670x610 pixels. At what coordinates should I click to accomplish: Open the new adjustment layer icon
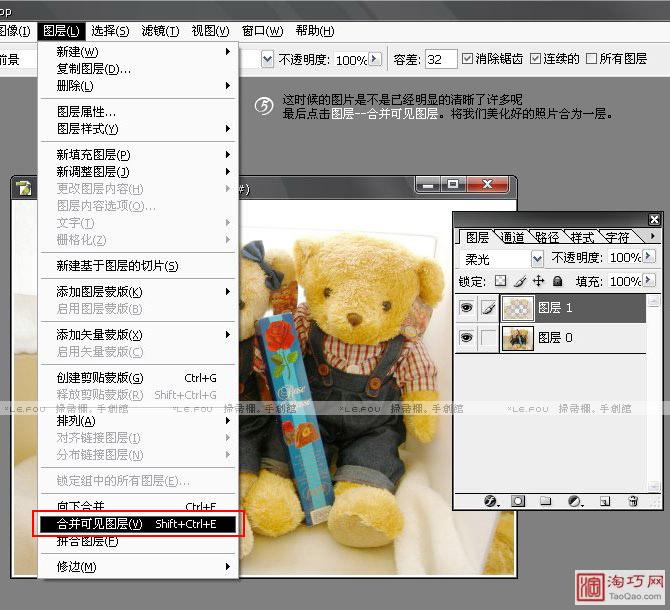(x=575, y=500)
